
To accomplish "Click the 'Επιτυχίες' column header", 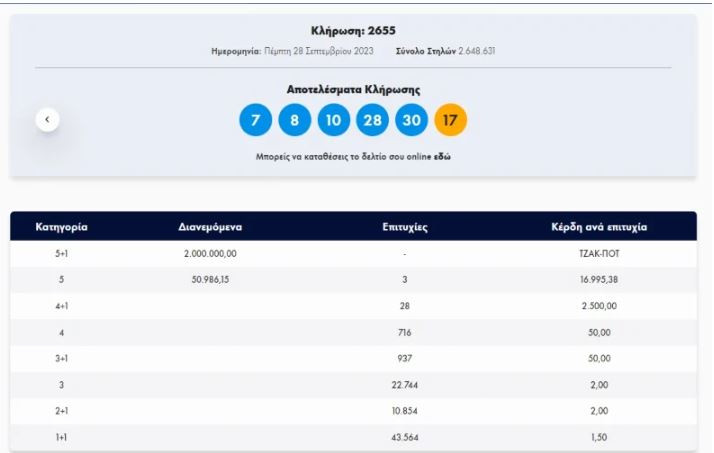I will [x=405, y=227].
